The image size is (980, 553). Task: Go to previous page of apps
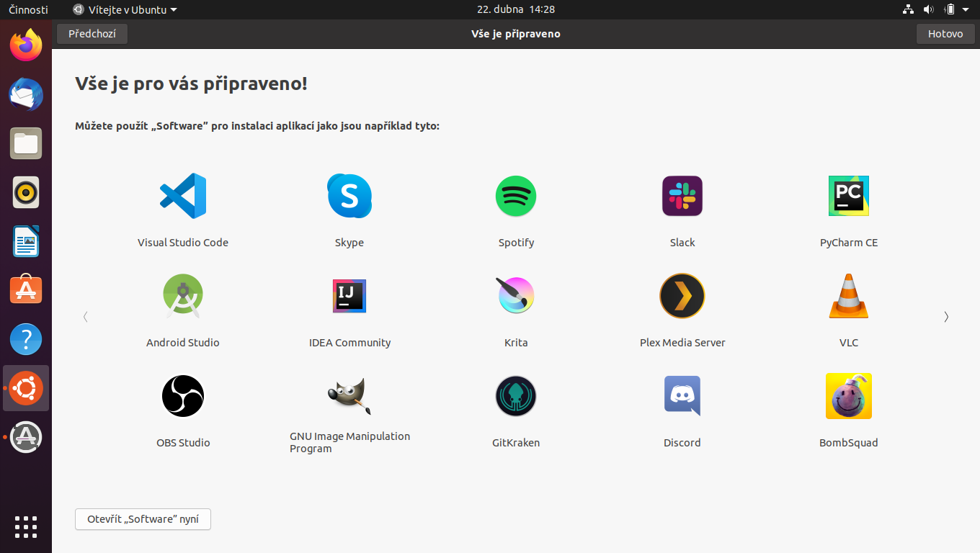tap(86, 317)
